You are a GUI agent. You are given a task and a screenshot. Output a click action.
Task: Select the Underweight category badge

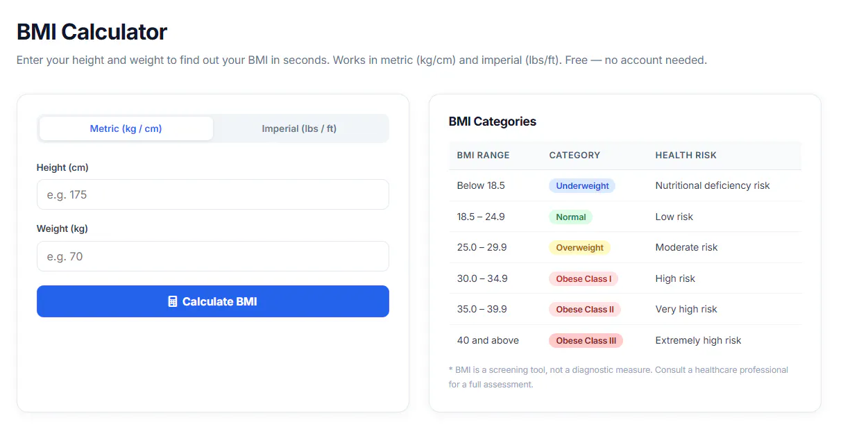[582, 186]
